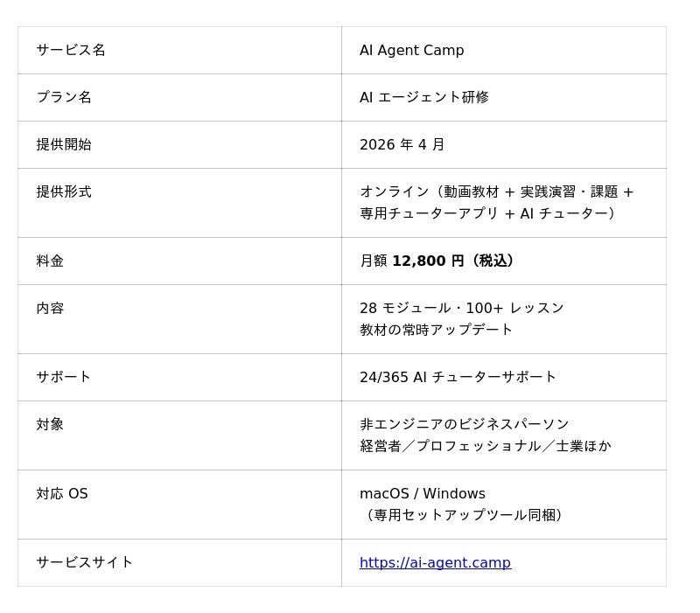Select the 対象 row label
This screenshot has width=700, height=613.
tap(50, 425)
